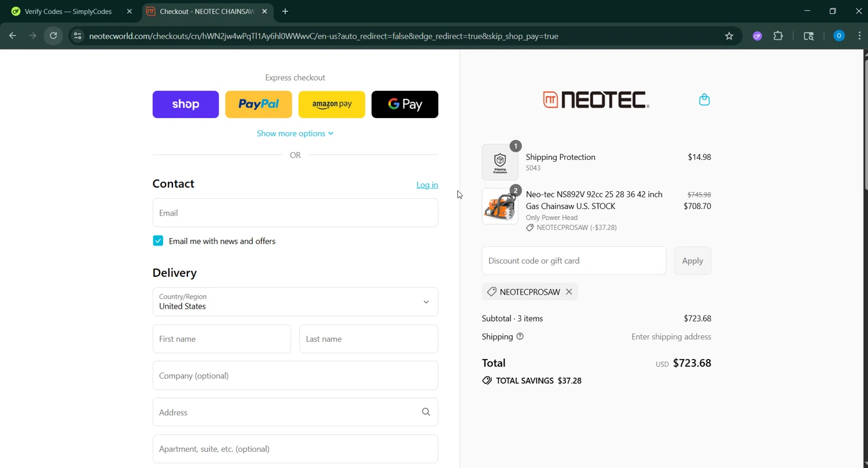The image size is (868, 468).
Task: Go back to the previous page
Action: tap(13, 36)
